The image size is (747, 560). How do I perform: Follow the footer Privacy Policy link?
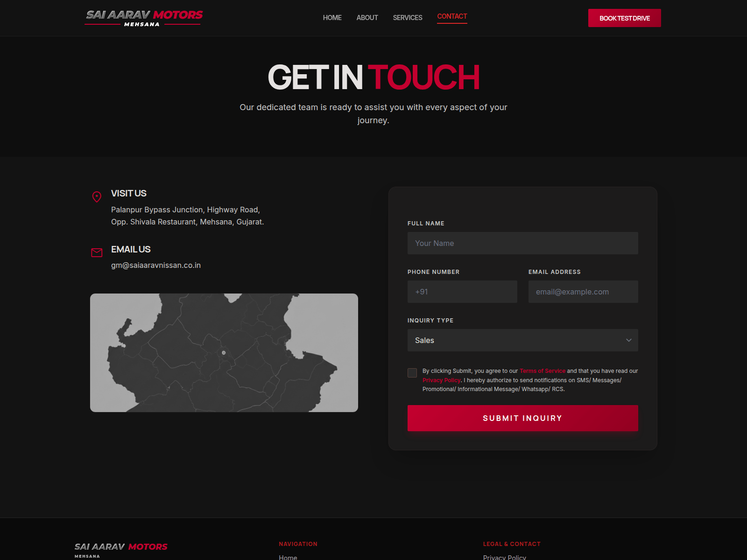tap(505, 557)
